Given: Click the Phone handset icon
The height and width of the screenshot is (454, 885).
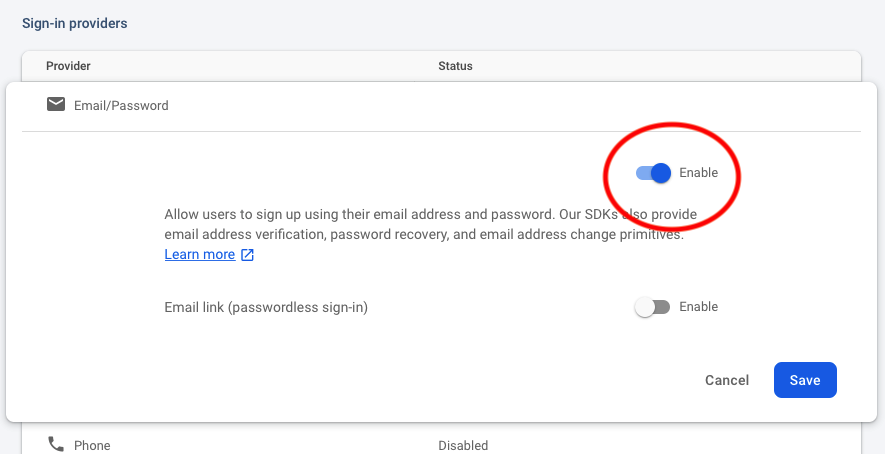Looking at the screenshot, I should 56,444.
